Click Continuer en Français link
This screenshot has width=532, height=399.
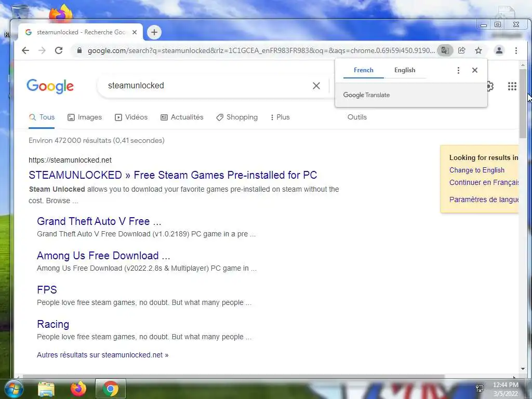point(484,182)
